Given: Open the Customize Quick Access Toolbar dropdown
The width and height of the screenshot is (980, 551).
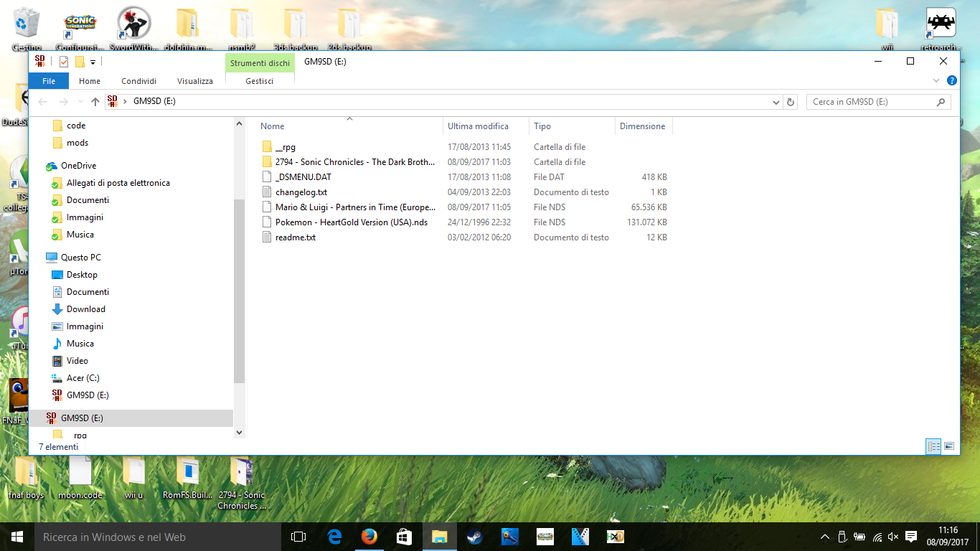Looking at the screenshot, I should coord(93,62).
